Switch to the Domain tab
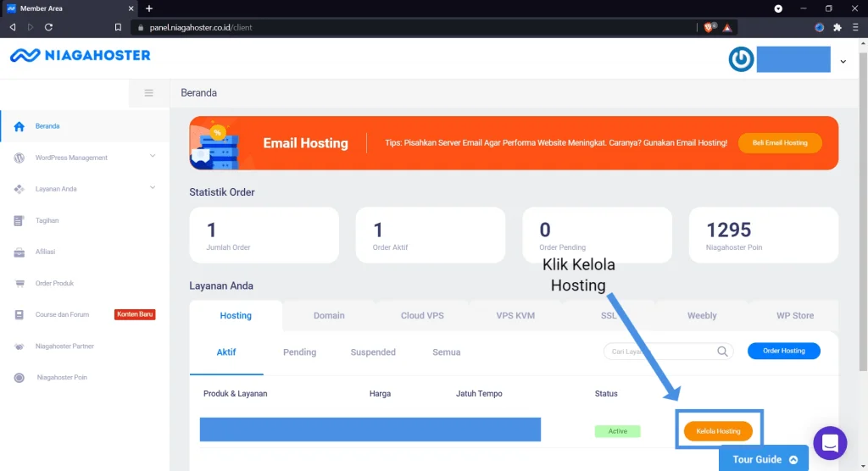 [329, 315]
